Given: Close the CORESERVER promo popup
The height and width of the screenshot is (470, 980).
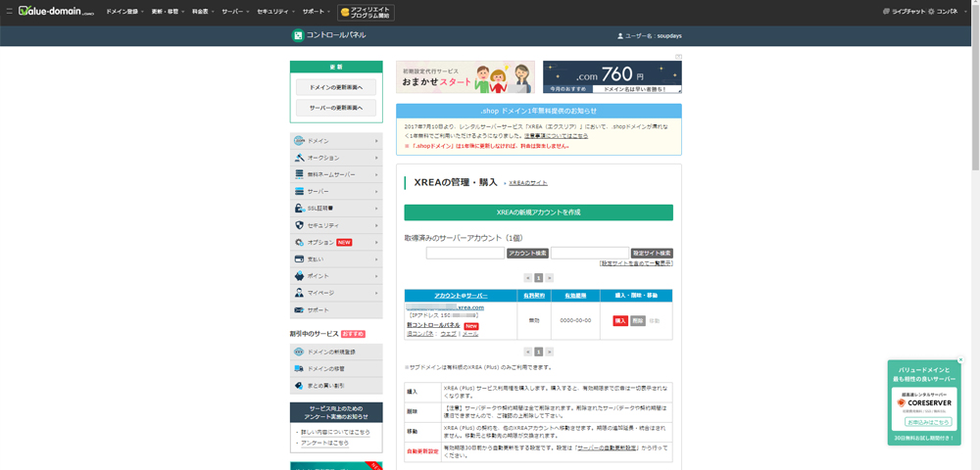Looking at the screenshot, I should [x=960, y=360].
